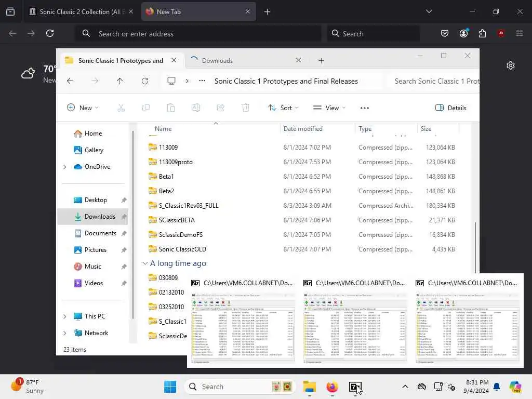Add a new File Explorer tab

(321, 61)
